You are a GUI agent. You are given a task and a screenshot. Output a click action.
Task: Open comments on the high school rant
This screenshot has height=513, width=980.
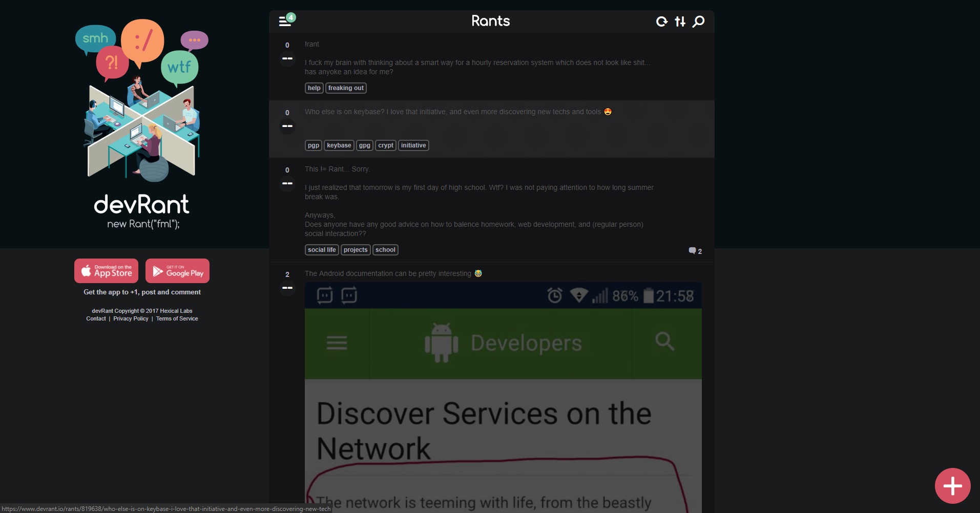pos(695,251)
